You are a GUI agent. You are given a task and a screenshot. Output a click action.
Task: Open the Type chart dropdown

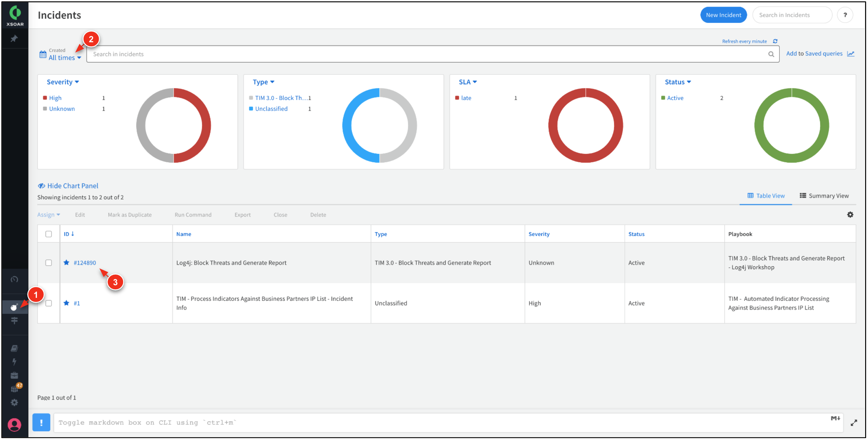[x=263, y=82]
